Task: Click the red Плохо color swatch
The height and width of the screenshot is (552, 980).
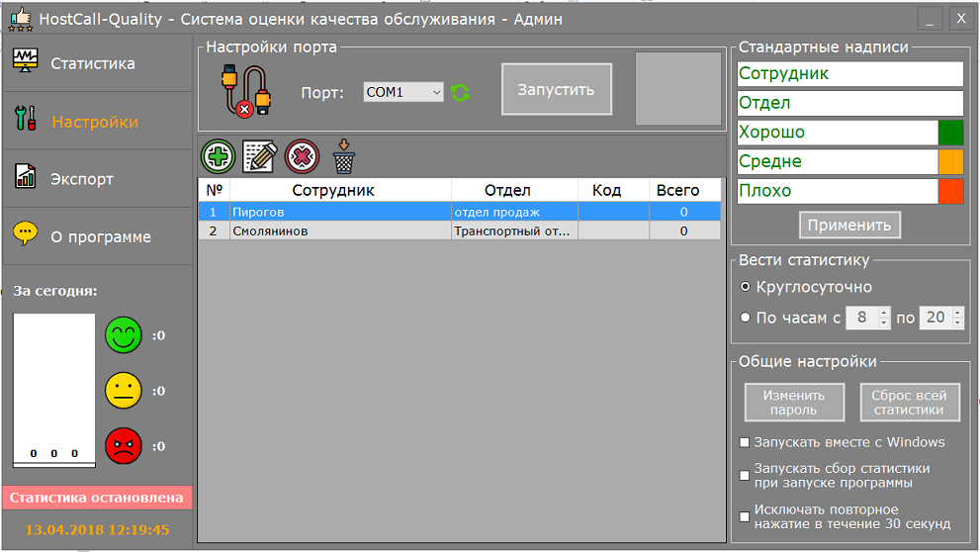Action: pos(950,191)
